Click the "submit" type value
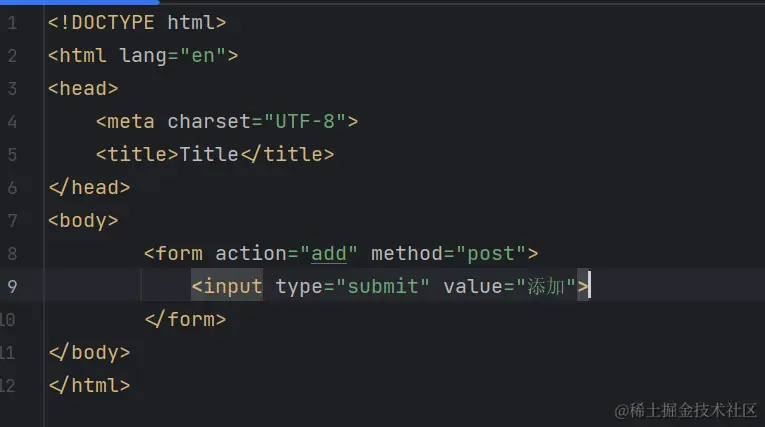The height and width of the screenshot is (427, 765). [x=383, y=287]
